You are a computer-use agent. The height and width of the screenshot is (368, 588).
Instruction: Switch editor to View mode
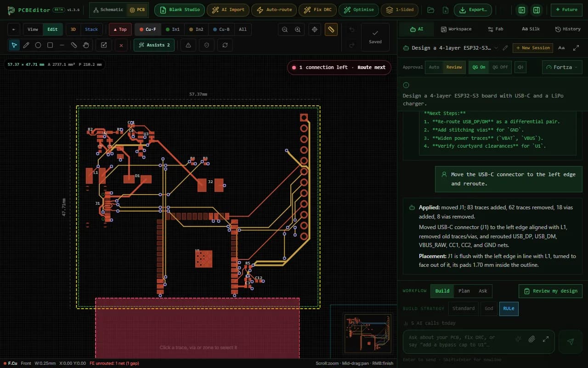[33, 29]
